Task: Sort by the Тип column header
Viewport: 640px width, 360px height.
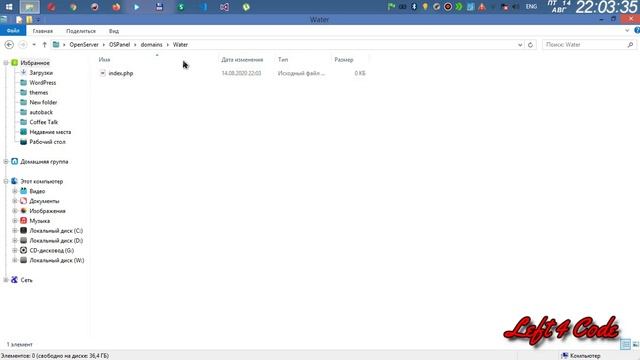Action: pyautogui.click(x=283, y=60)
